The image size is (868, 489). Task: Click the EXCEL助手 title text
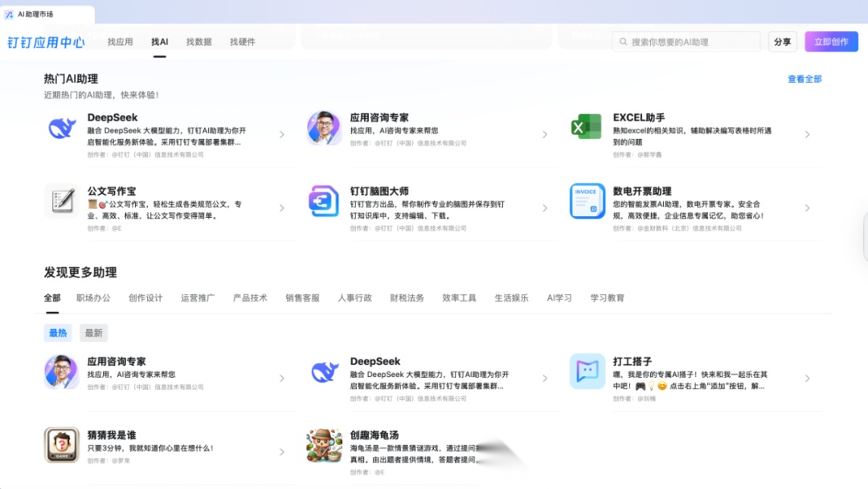tap(638, 117)
